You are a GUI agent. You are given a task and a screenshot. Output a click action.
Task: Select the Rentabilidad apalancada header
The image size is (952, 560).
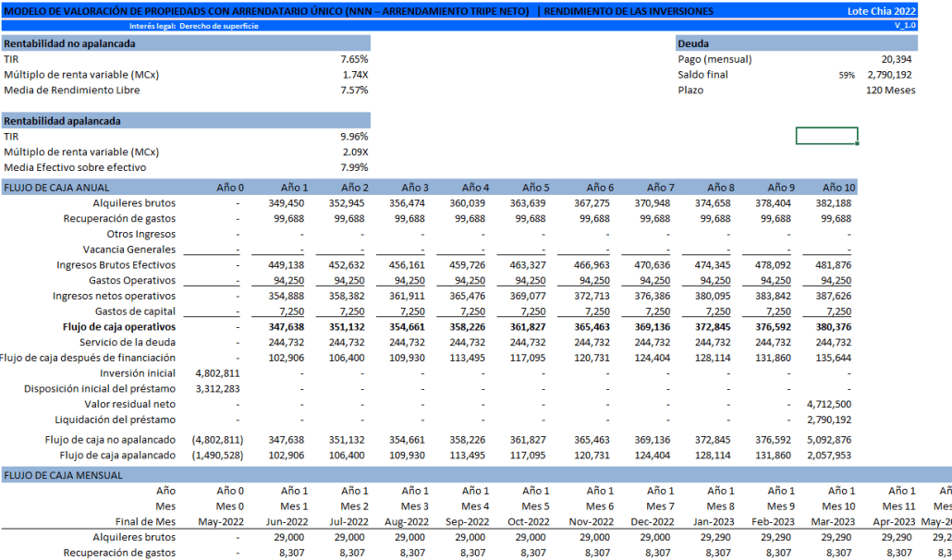(x=185, y=121)
